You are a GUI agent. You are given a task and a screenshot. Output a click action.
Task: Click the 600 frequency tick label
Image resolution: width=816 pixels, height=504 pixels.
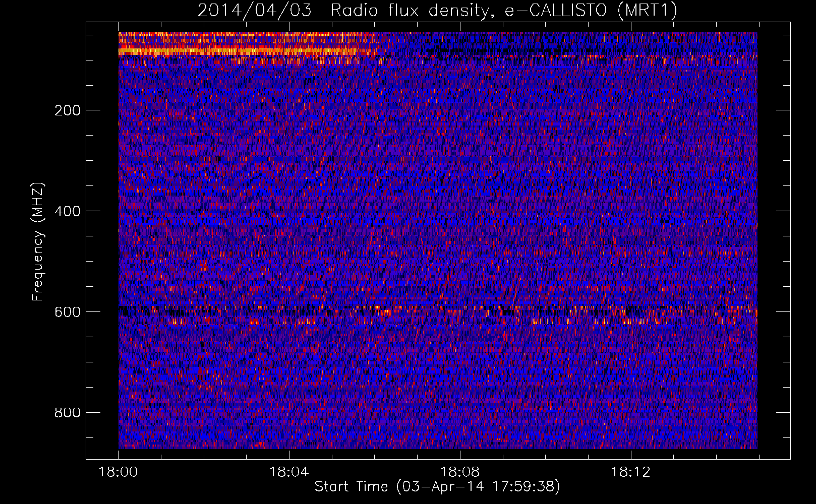pos(68,312)
